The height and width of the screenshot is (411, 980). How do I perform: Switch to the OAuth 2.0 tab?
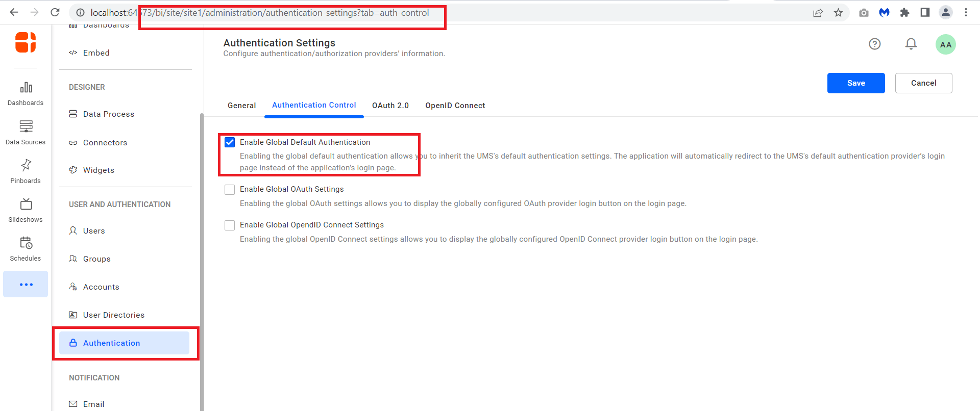point(390,106)
